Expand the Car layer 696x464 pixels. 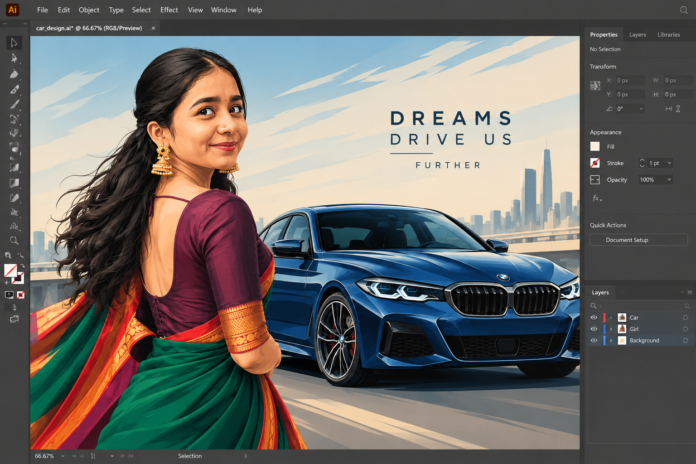611,317
